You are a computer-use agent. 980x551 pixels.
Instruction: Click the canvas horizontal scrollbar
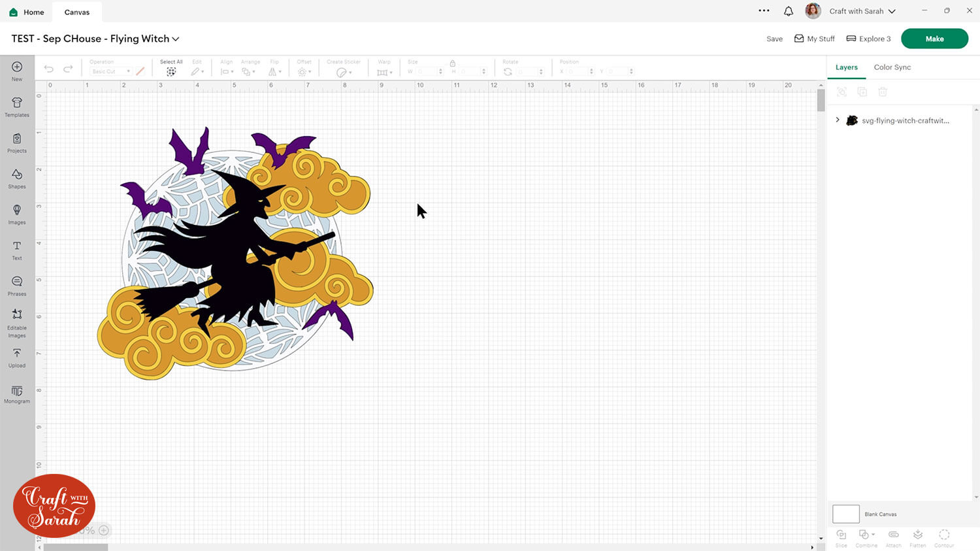[x=76, y=547]
